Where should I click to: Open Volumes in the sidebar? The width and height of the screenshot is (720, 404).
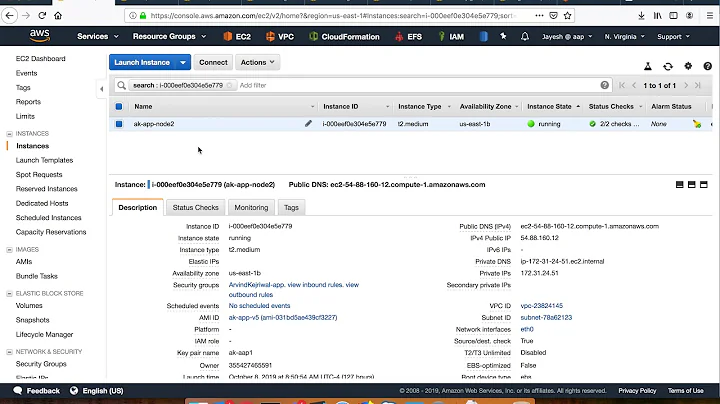point(29,306)
